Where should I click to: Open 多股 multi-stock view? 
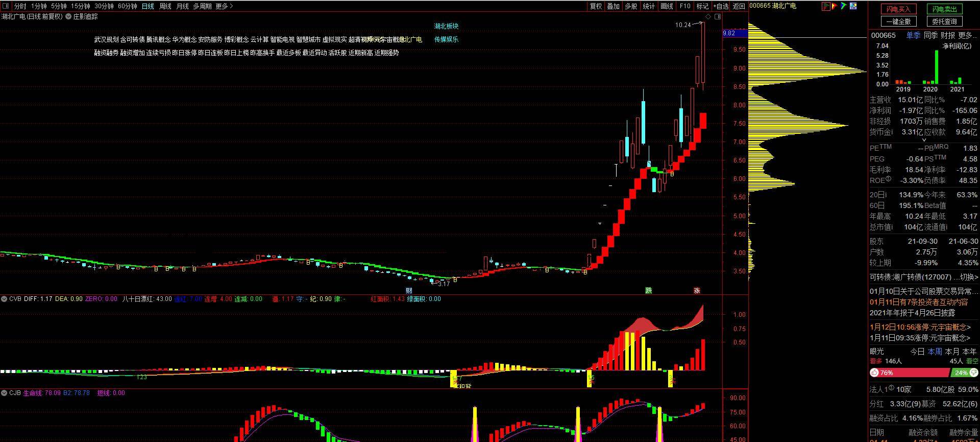click(x=631, y=6)
